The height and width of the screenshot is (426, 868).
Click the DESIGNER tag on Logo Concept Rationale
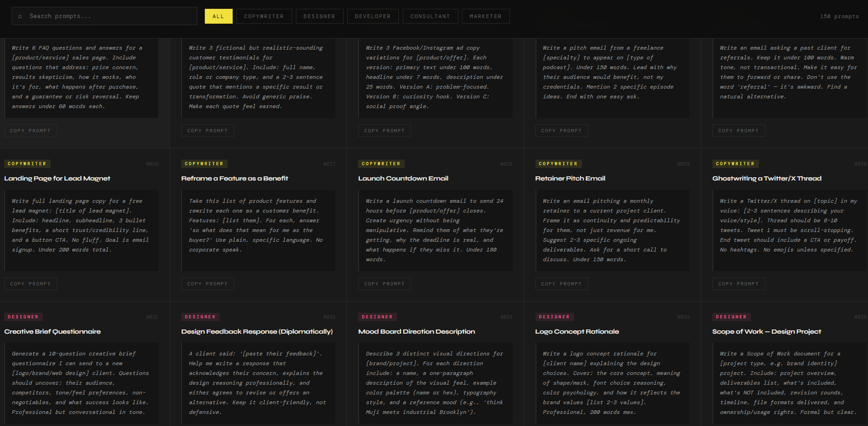pos(554,317)
